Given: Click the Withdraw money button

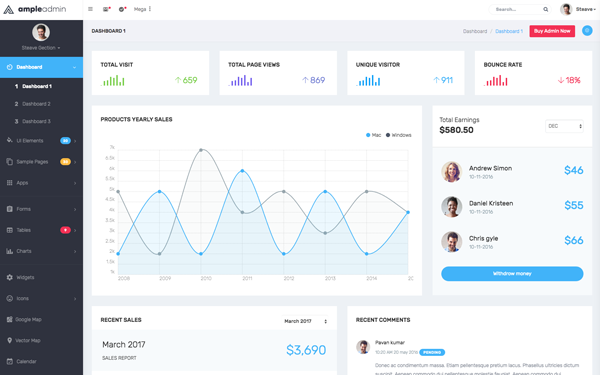Looking at the screenshot, I should 512,274.
